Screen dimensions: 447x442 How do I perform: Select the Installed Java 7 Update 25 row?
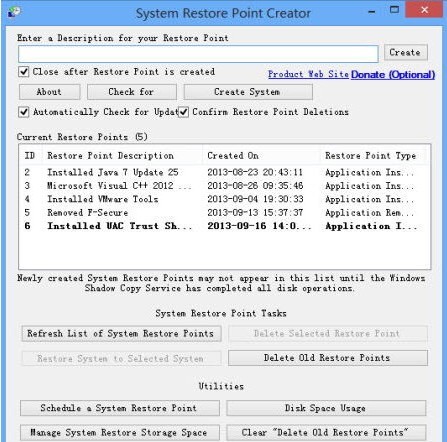point(224,172)
